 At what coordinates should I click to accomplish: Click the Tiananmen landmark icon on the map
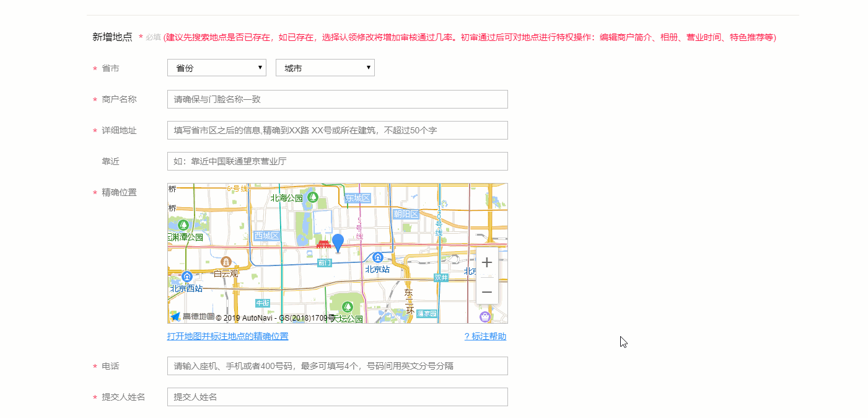coord(324,244)
